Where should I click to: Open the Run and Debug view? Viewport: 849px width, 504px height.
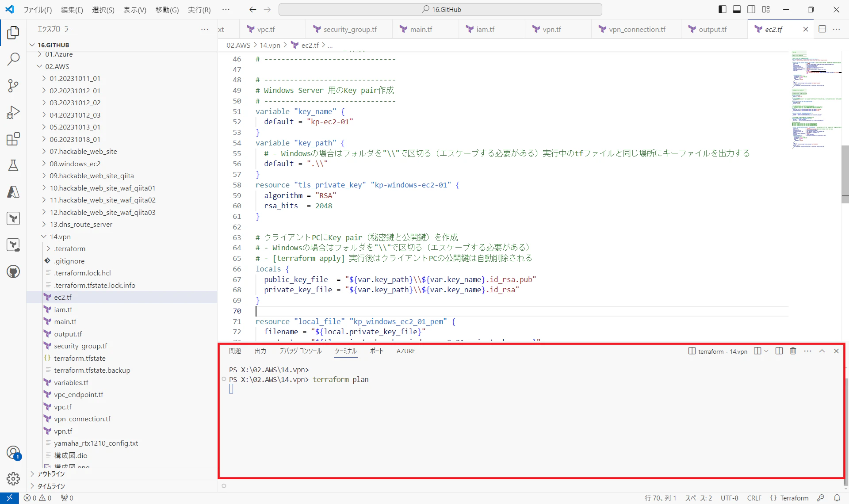coord(13,112)
